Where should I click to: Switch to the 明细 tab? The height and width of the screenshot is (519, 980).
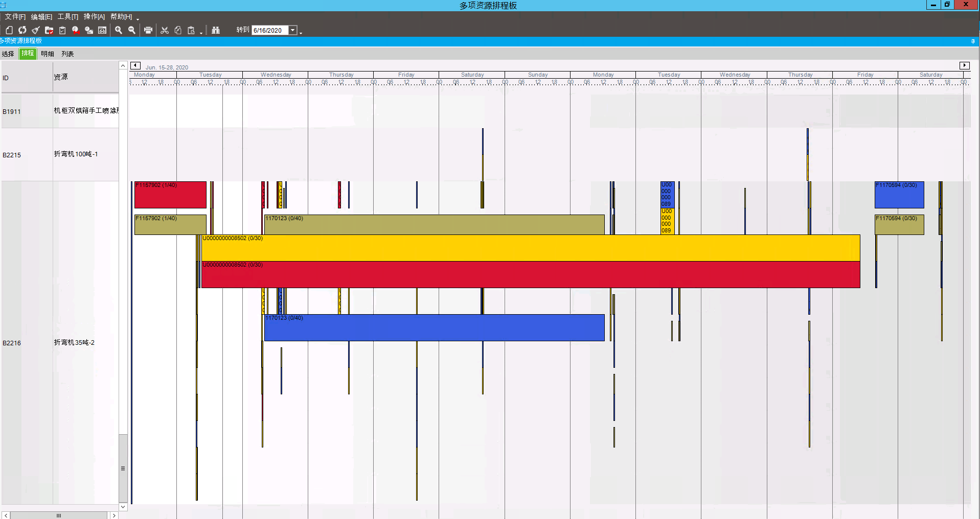[48, 54]
